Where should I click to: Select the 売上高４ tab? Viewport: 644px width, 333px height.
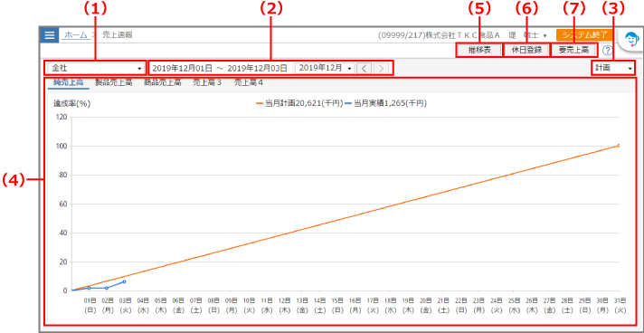pos(249,82)
